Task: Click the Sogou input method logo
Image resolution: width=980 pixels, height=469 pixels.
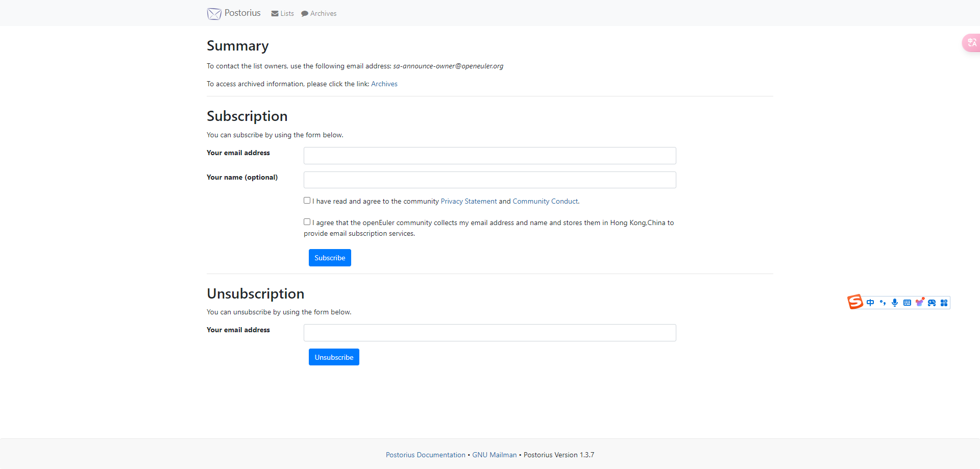Action: click(855, 302)
